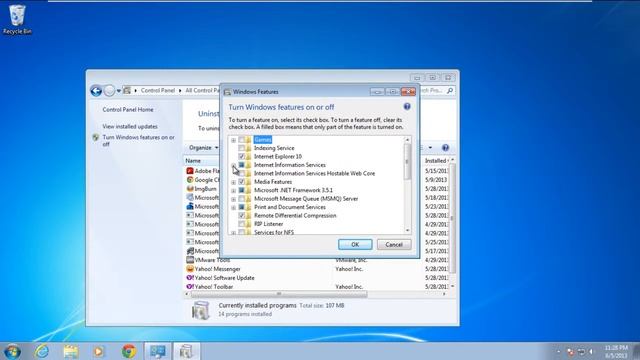Select the Yahoo! Toolbar program icon
Viewport: 640px width, 360px height.
(x=190, y=287)
